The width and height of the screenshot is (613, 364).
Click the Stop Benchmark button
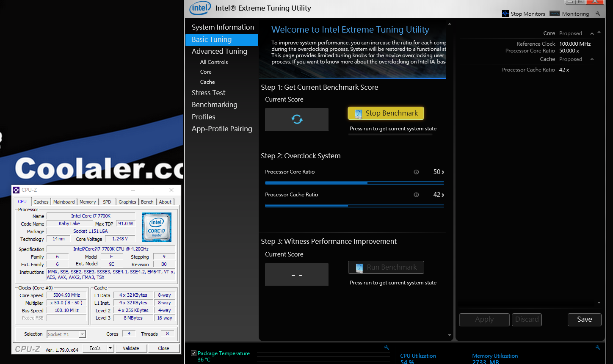pyautogui.click(x=386, y=113)
